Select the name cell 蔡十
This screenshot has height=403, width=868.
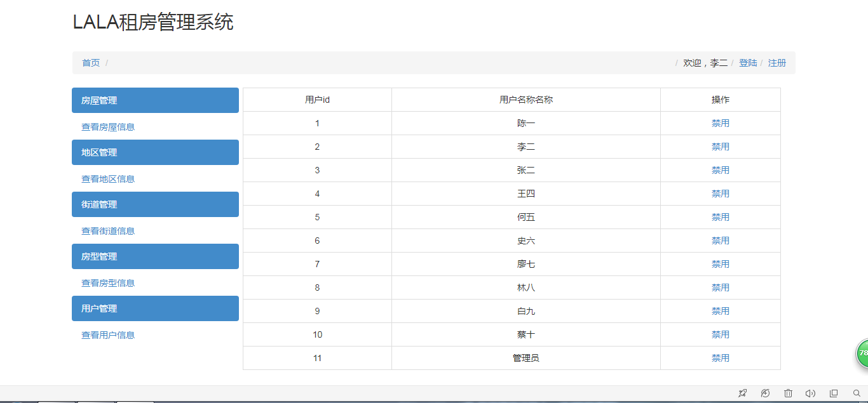pyautogui.click(x=526, y=334)
